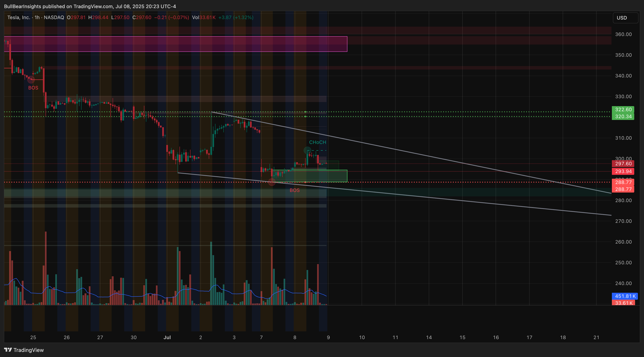Click the 30 date on the time axis
Screen dimensions: 644x357
click(x=134, y=337)
